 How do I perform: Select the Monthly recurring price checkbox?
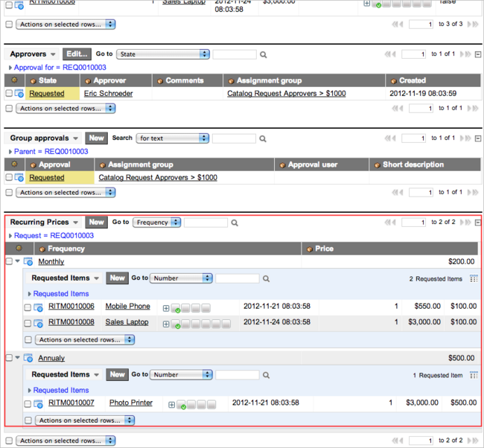coord(9,261)
